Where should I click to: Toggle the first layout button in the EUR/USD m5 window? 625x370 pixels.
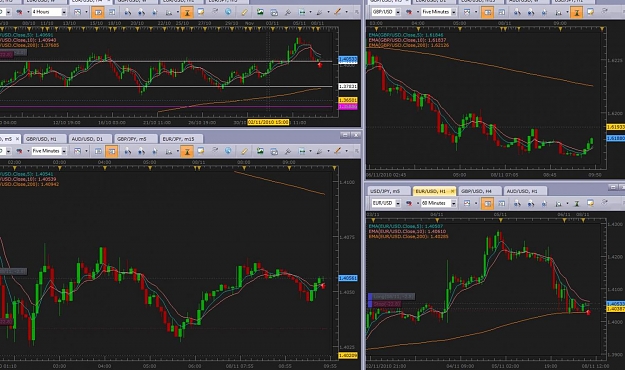pos(98,151)
